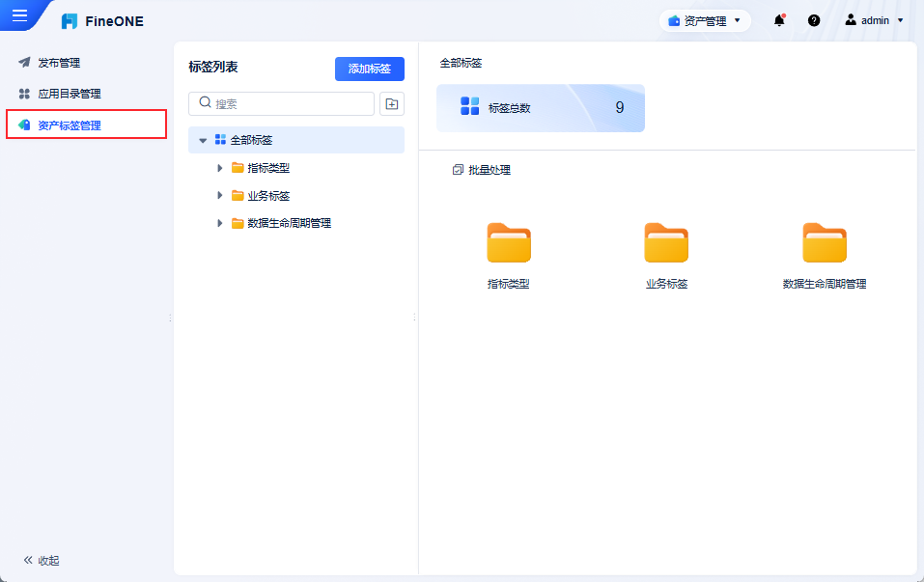The image size is (924, 582).
Task: Click the 数据生命周期管理 label under folder
Action: pos(825,284)
